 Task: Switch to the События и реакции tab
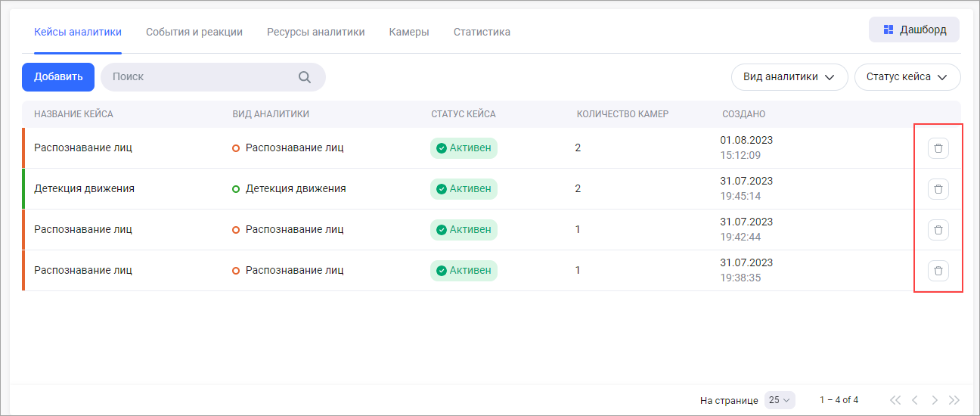(x=194, y=32)
